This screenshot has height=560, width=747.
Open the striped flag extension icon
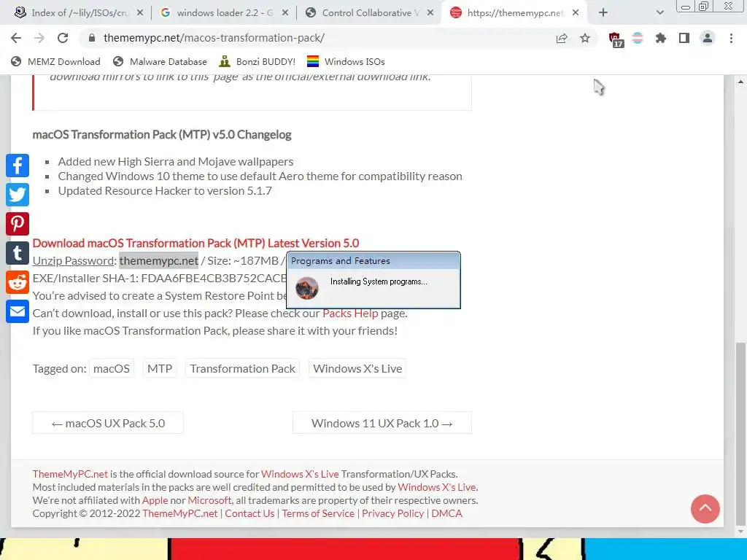coord(638,39)
